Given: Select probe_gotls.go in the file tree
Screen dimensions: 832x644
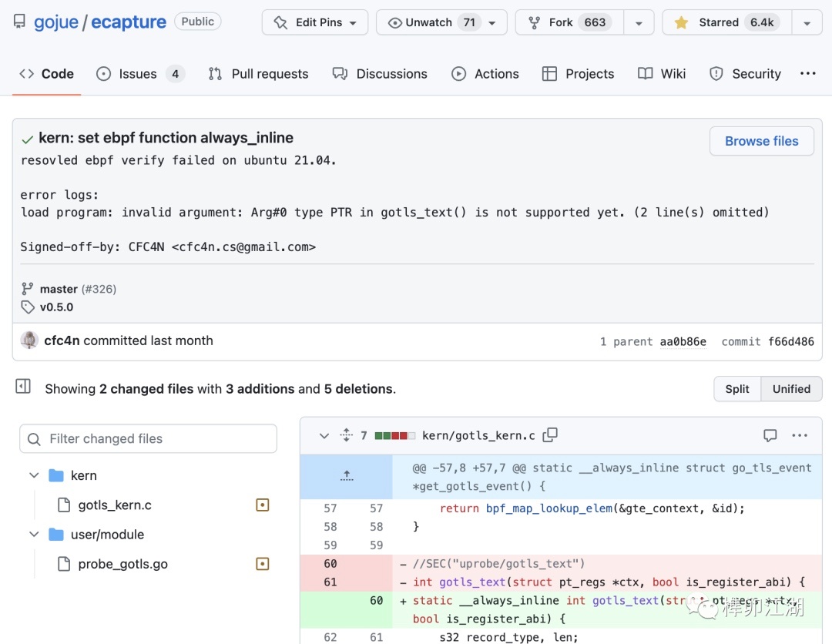Looking at the screenshot, I should tap(122, 564).
